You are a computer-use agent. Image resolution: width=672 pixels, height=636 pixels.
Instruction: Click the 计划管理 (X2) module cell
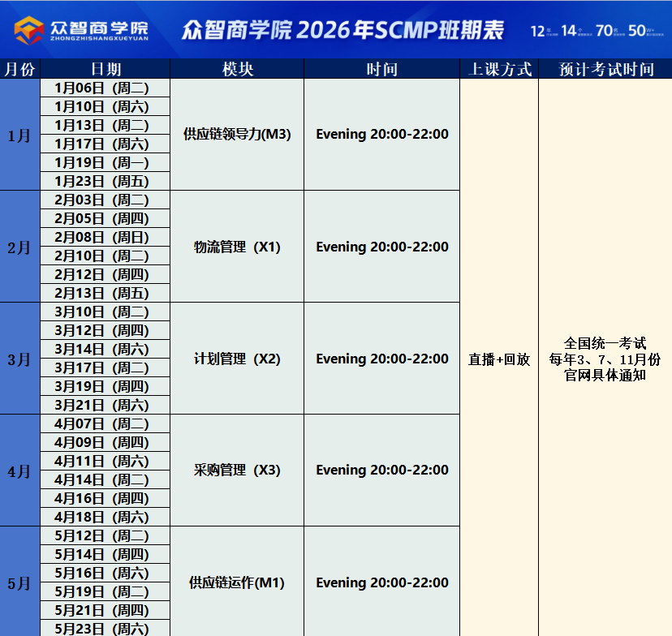pyautogui.click(x=237, y=359)
